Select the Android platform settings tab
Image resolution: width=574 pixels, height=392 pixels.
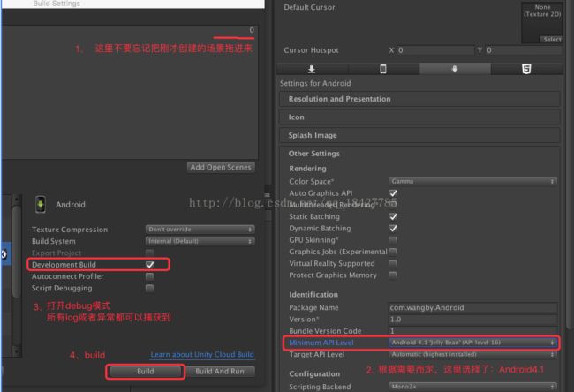[x=455, y=69]
